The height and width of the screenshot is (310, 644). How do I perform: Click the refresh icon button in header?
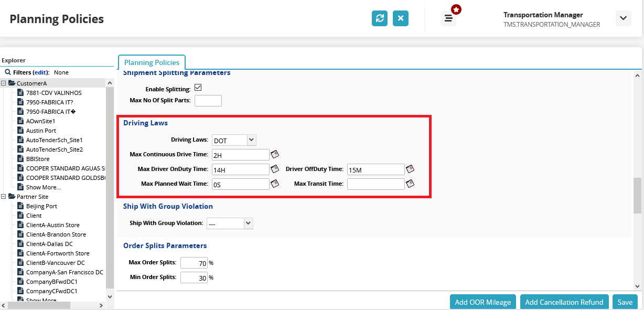click(x=380, y=18)
